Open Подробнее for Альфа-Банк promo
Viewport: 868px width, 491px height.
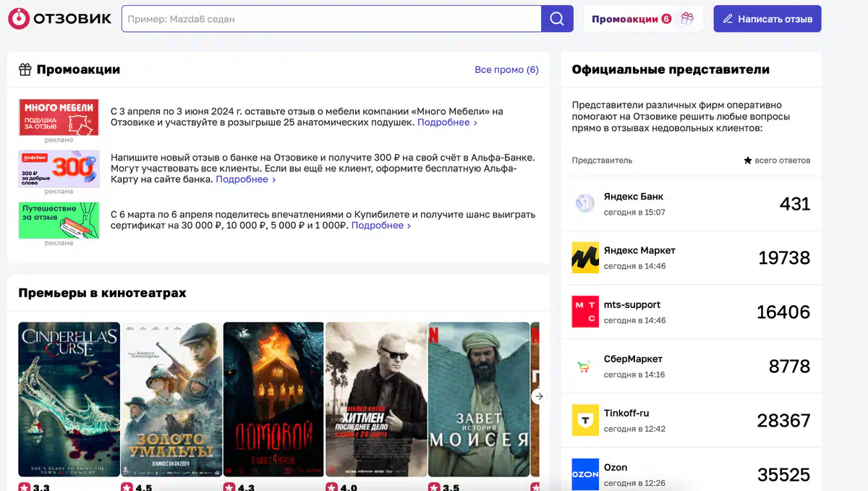(x=245, y=179)
